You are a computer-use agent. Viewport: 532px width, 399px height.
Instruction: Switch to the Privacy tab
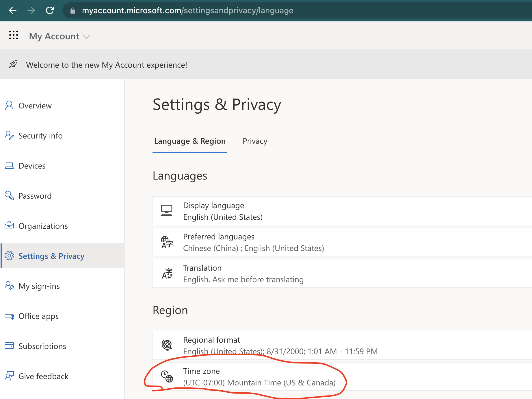[x=255, y=141]
